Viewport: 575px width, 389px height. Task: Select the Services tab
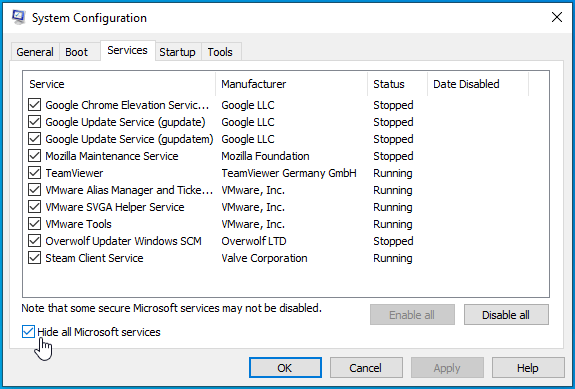pos(127,50)
